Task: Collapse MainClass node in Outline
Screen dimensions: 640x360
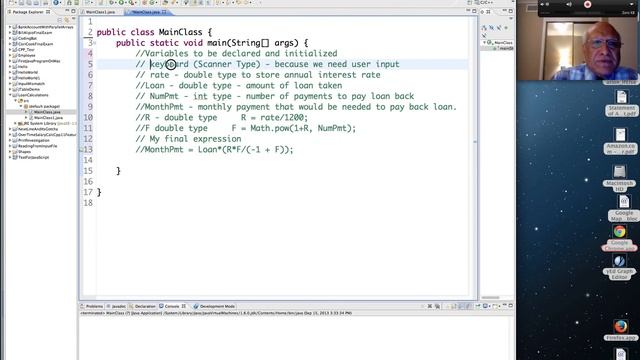Action: click(484, 42)
